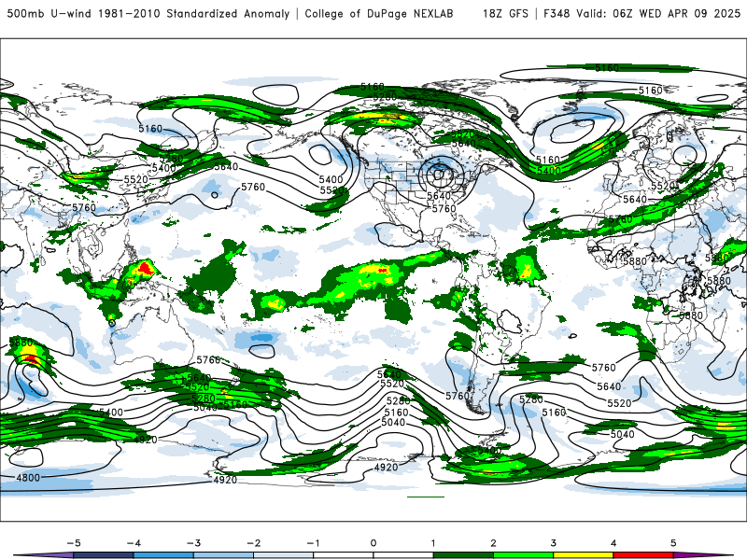The image size is (747, 560).
Task: Click the '500mb U-wind 1981-2010 Standardized Anomaly' title
Action: pos(148,13)
